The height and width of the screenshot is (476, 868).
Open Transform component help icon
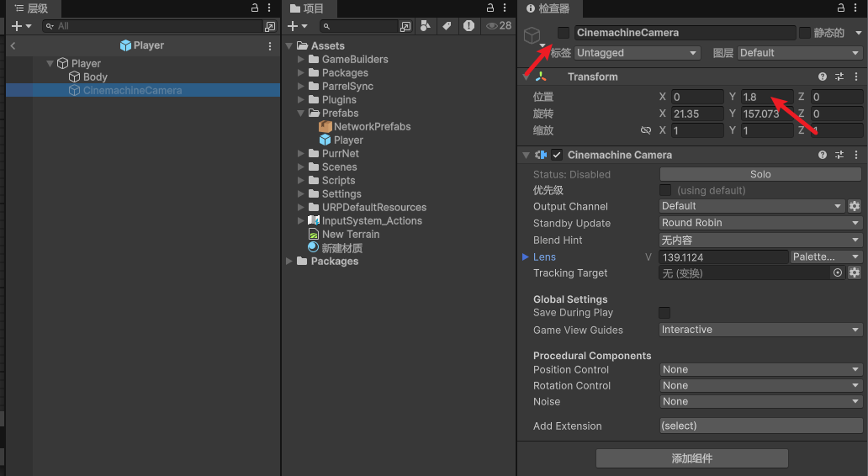823,77
